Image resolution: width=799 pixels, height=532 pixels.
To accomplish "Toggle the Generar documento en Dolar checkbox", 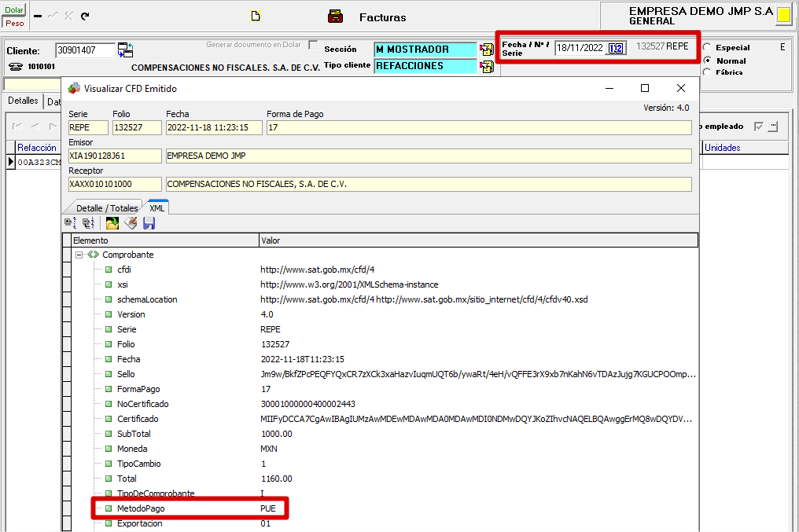I will [x=313, y=45].
